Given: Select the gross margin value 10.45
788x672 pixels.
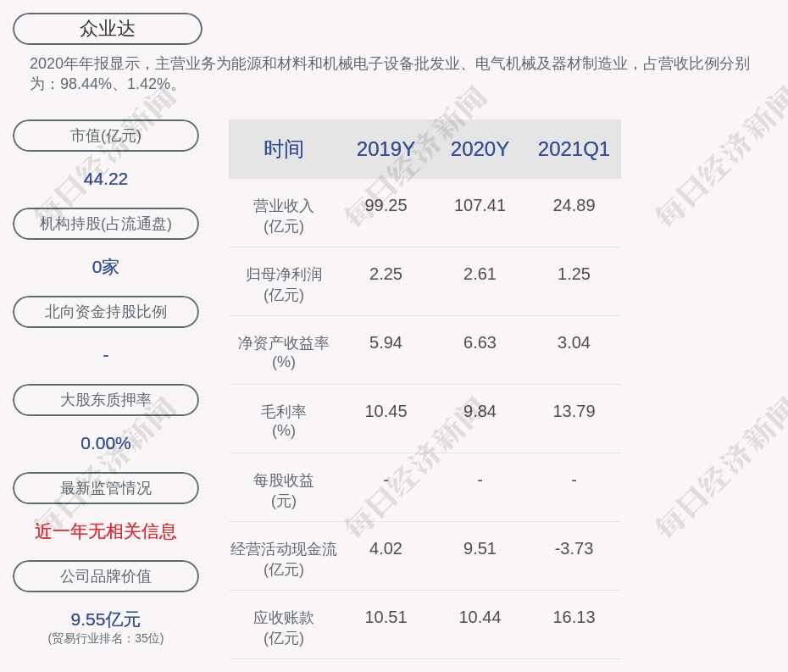Looking at the screenshot, I should pyautogui.click(x=386, y=412).
